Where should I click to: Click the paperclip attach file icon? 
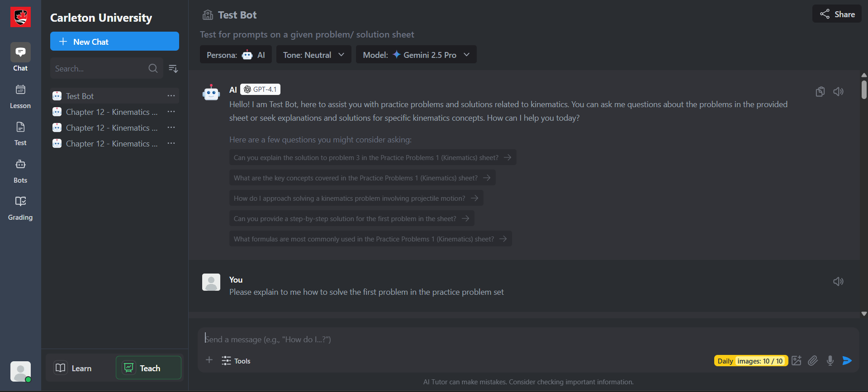pyautogui.click(x=813, y=361)
